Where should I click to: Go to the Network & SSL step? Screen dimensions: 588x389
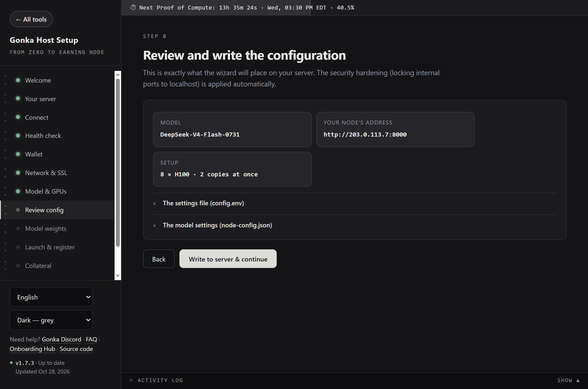pyautogui.click(x=58, y=173)
